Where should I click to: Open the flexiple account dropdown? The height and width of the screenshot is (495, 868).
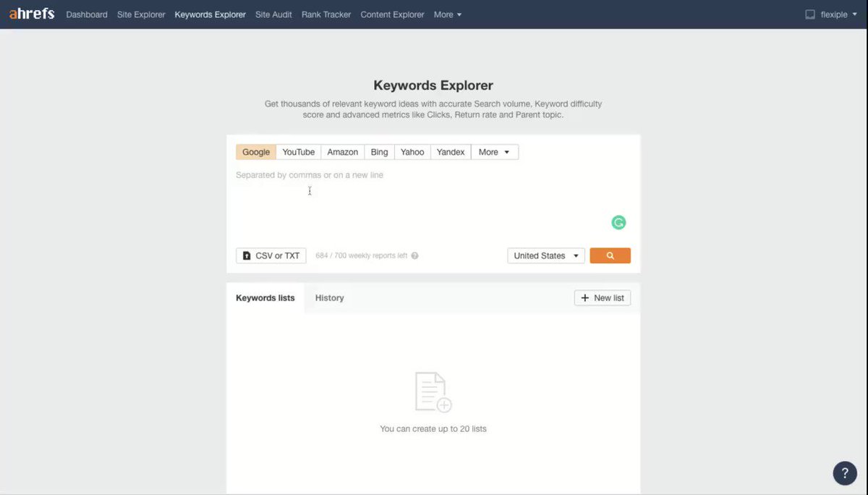pyautogui.click(x=838, y=14)
